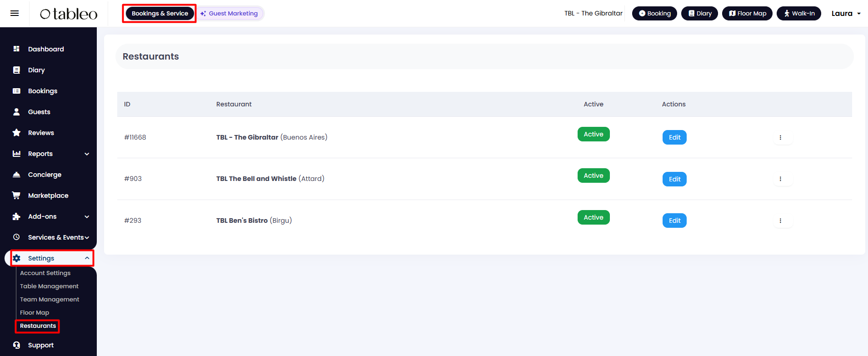Expand the Add-ons submenu chevron
This screenshot has height=356, width=868.
(x=87, y=217)
